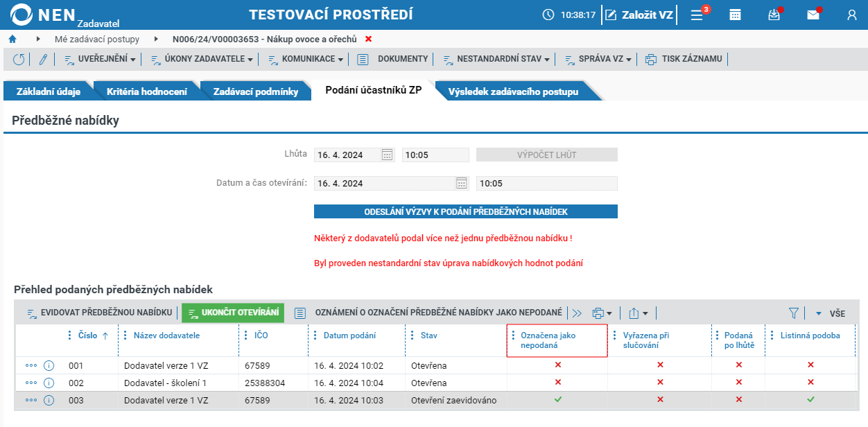Switch to Výsledek zadávacího postupu tab
Image resolution: width=868 pixels, height=427 pixels.
coord(513,91)
